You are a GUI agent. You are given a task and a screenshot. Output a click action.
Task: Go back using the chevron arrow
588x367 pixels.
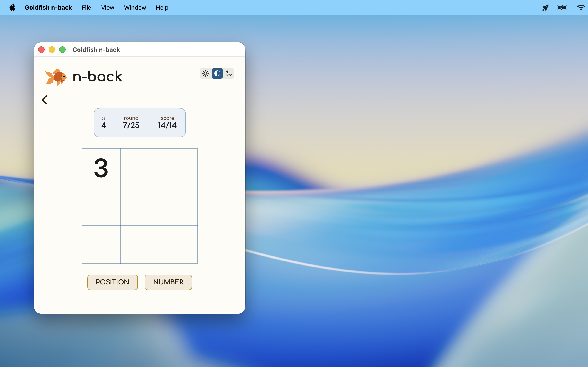[45, 100]
